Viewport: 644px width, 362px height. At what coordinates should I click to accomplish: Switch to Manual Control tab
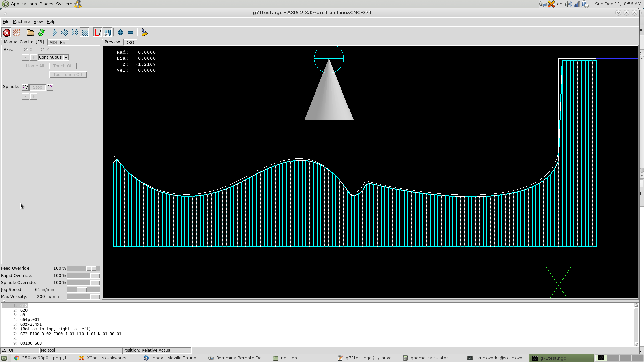[x=24, y=42]
